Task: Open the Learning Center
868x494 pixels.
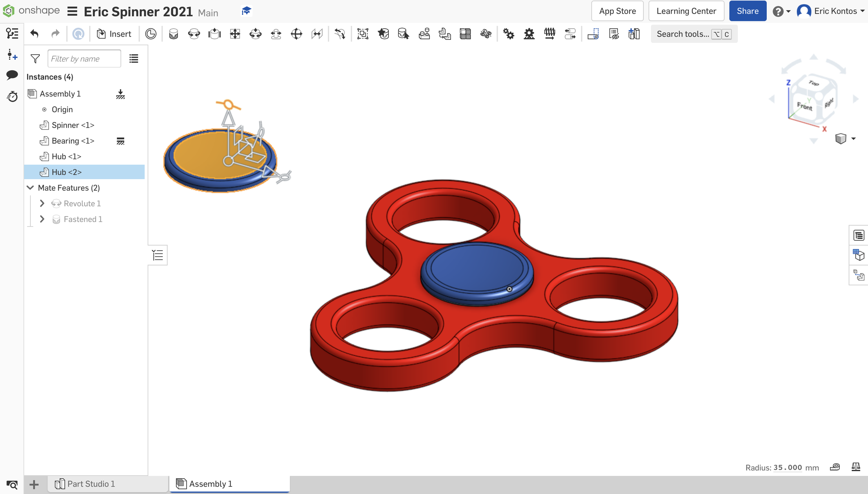Action: 686,11
